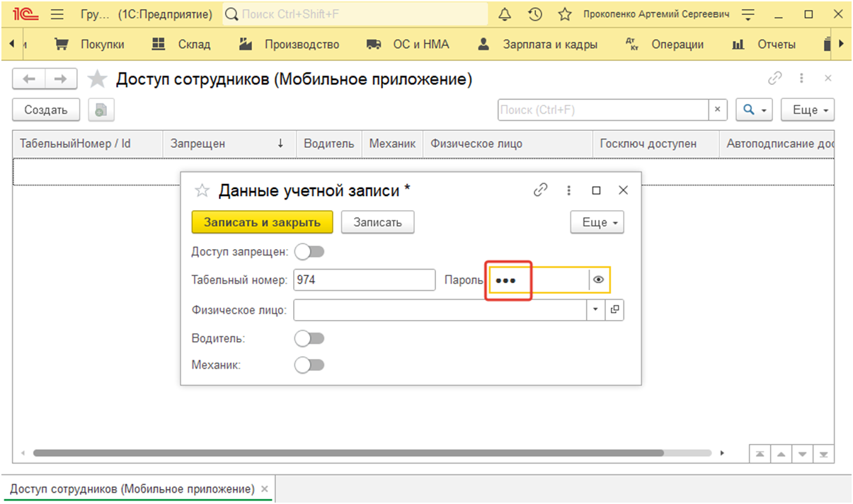The width and height of the screenshot is (853, 504).
Task: Click the copy-create icon next to Создать
Action: pos(101,110)
